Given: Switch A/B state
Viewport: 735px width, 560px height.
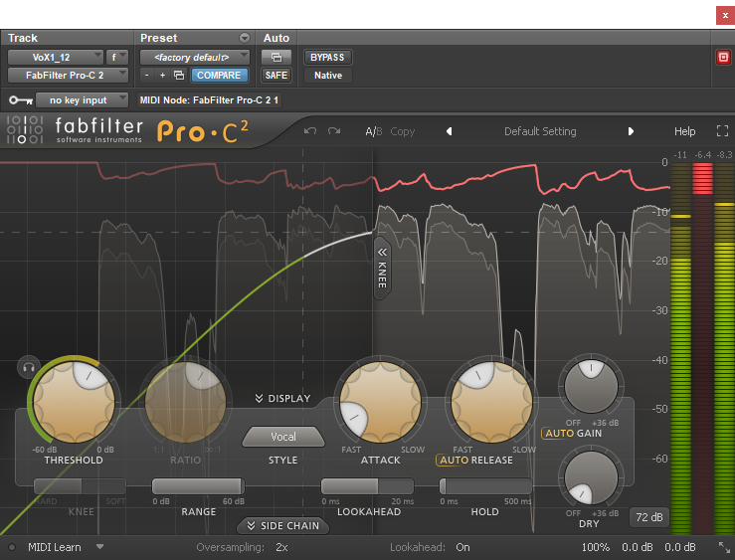Looking at the screenshot, I should pyautogui.click(x=374, y=131).
